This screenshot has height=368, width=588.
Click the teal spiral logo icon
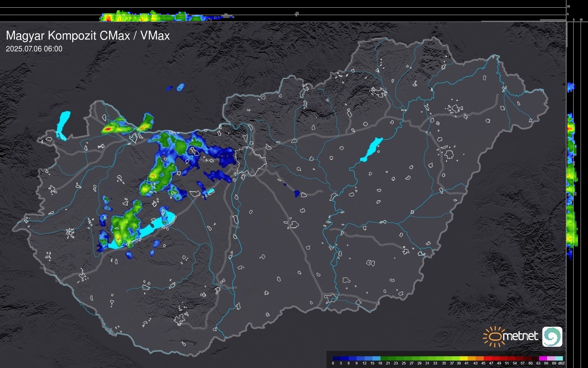coord(552,336)
